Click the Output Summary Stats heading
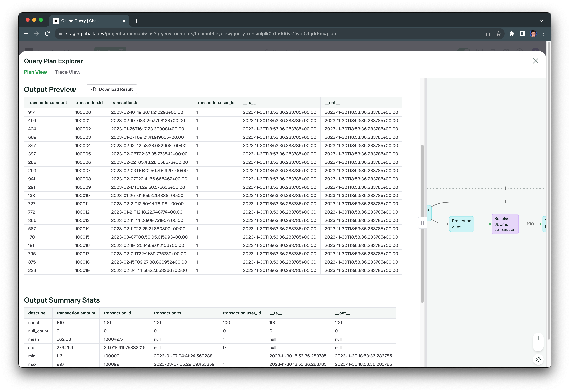 coord(62,300)
